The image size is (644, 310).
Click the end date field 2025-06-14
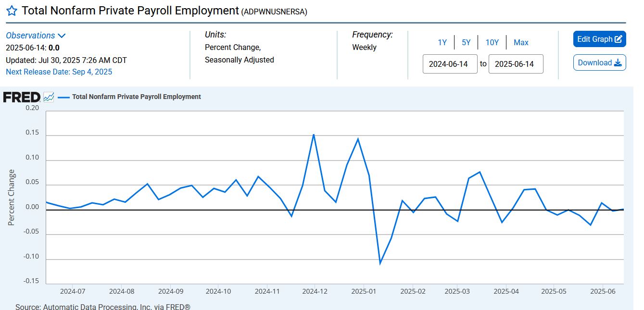coord(516,64)
